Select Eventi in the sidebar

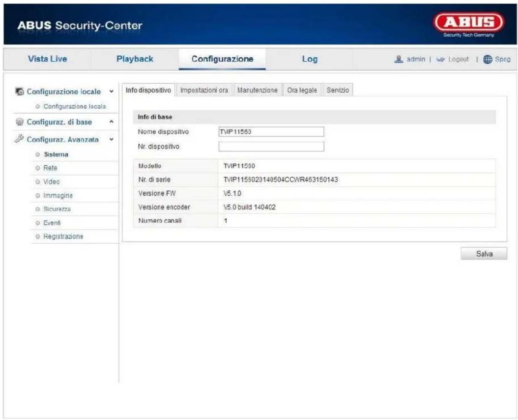(x=52, y=222)
